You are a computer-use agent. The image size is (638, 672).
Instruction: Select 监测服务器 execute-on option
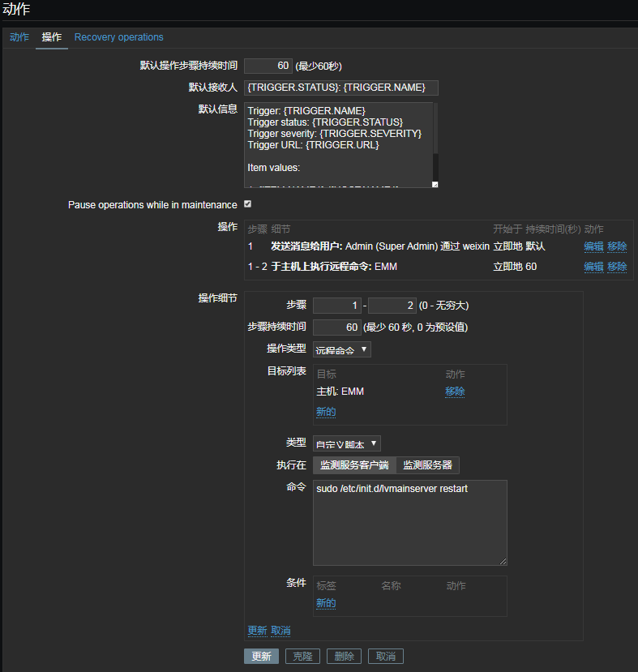click(x=427, y=465)
